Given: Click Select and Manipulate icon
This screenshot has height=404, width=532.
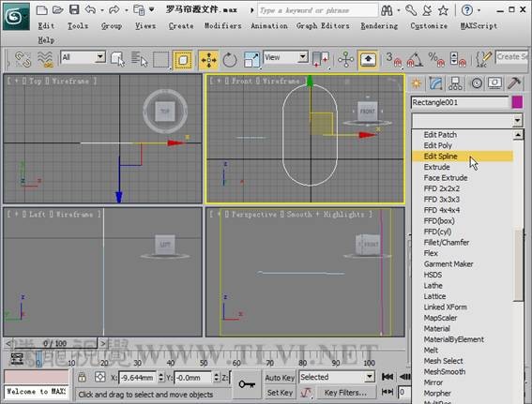Looking at the screenshot, I should [345, 60].
